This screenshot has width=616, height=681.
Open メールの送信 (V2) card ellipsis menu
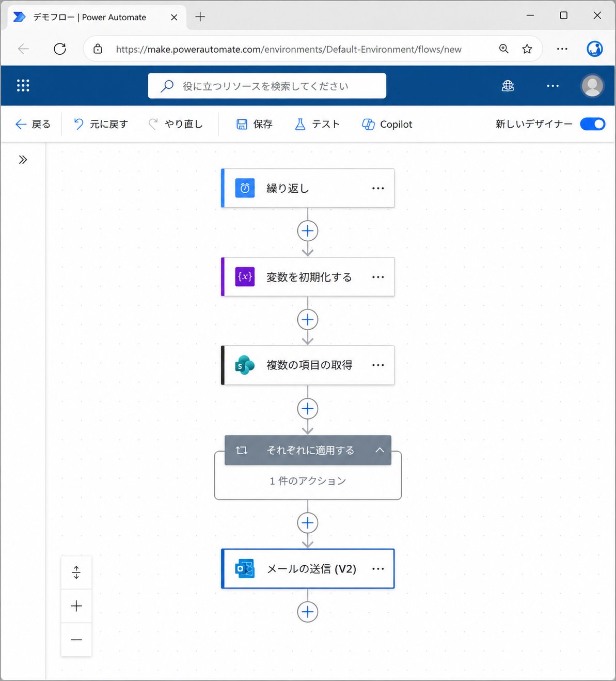[x=378, y=569]
